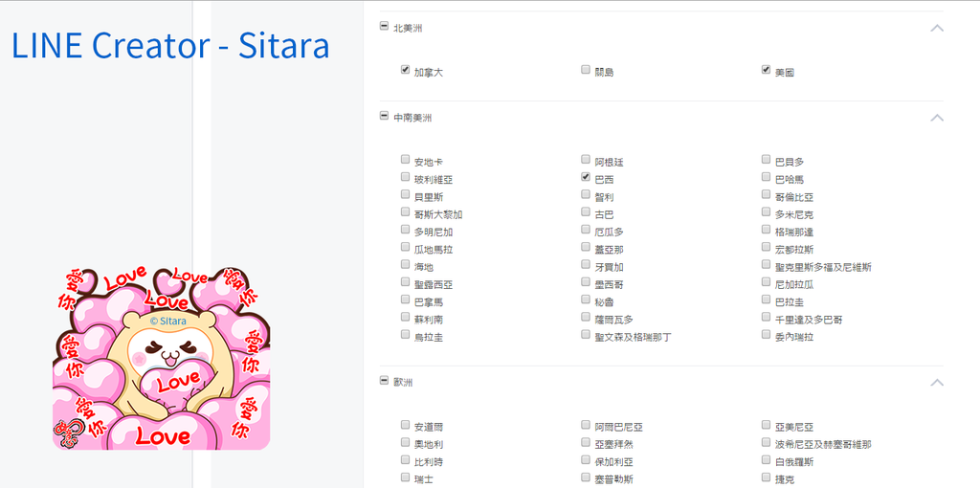Image resolution: width=980 pixels, height=488 pixels.
Task: Check the 瑞士 checkbox
Action: pos(405,477)
